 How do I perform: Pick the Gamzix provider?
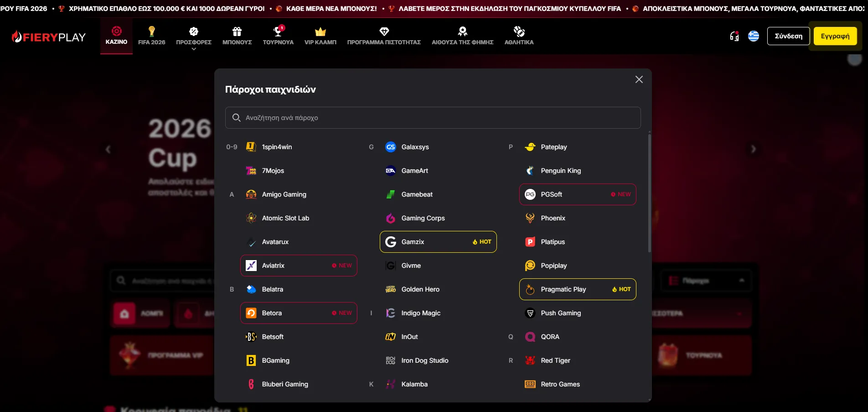click(x=438, y=242)
